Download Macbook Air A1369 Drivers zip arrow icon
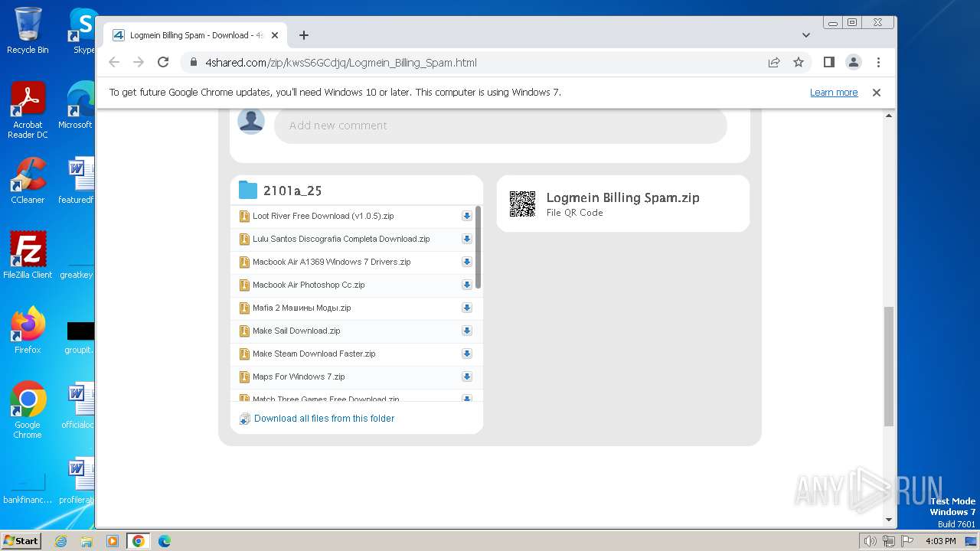 (467, 262)
